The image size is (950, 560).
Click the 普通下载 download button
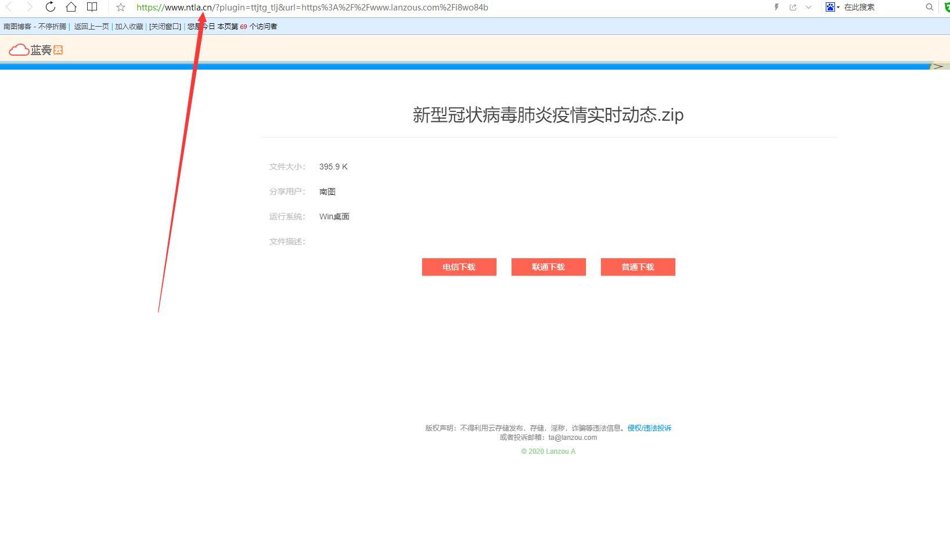tap(638, 267)
